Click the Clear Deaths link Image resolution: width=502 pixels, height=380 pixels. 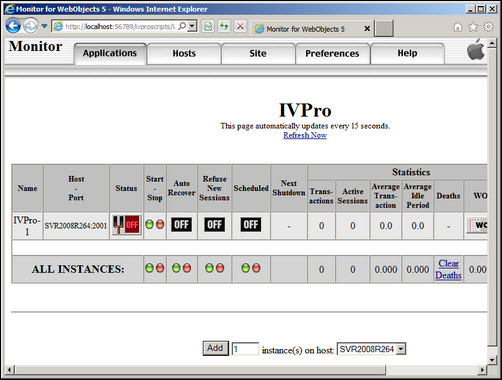coord(448,269)
